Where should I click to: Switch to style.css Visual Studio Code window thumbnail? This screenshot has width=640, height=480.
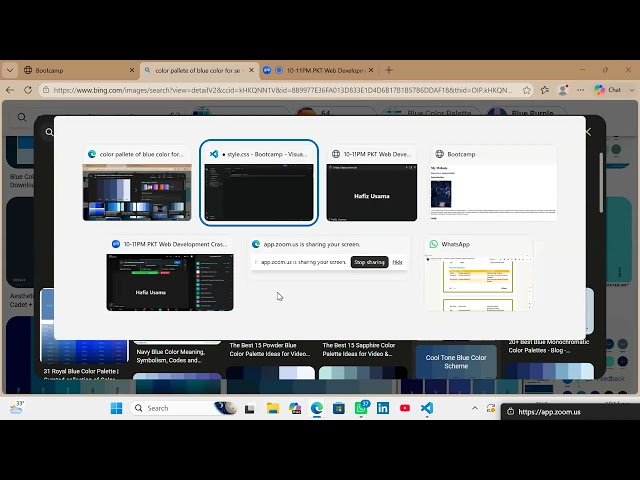point(259,182)
